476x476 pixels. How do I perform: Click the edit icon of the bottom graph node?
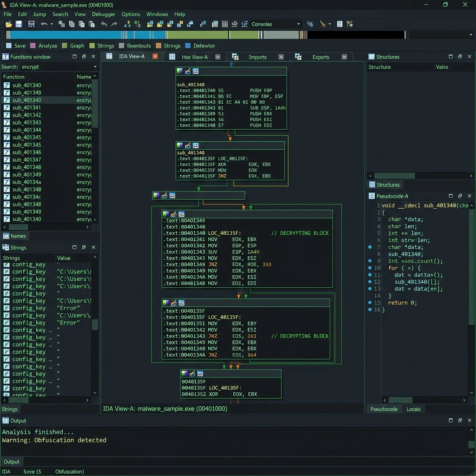point(192,373)
